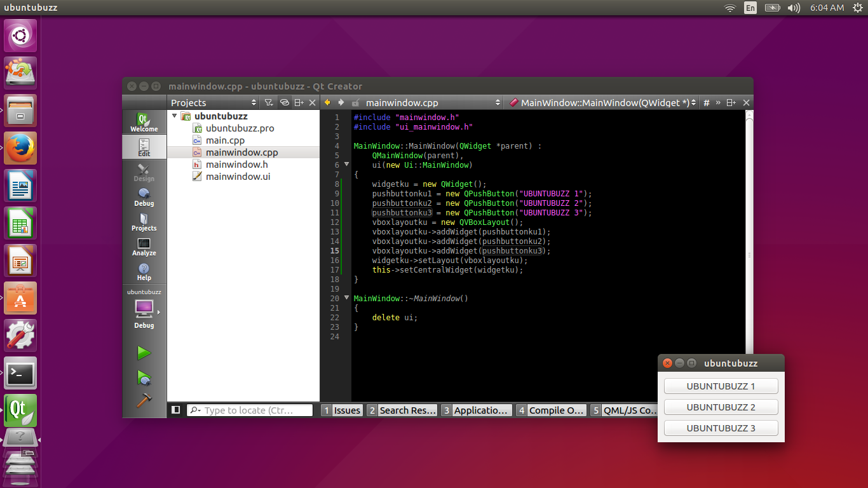Build the project using the hammer icon
The image size is (868, 488).
click(x=144, y=401)
